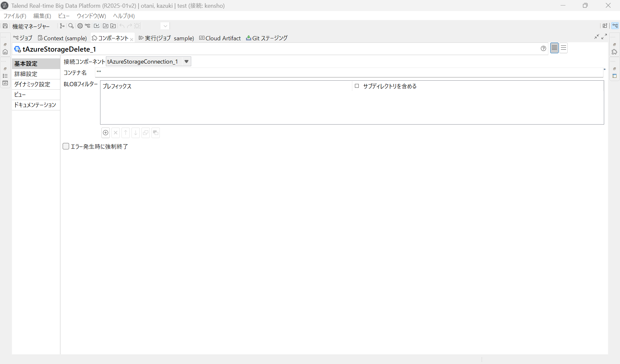Expand the empty toolbar dropdown
The height and width of the screenshot is (364, 620).
tap(165, 26)
